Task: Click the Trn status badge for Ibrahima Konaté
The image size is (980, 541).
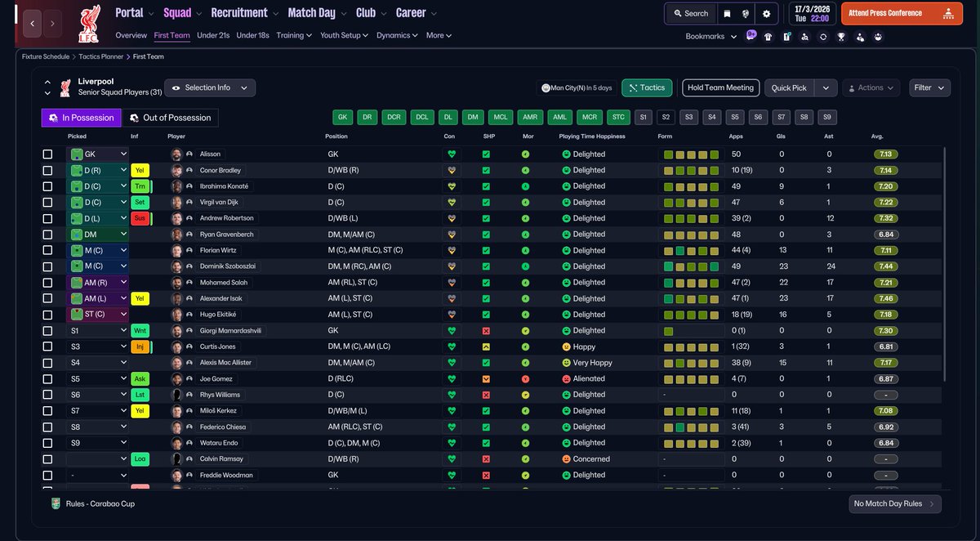Action: (x=140, y=186)
